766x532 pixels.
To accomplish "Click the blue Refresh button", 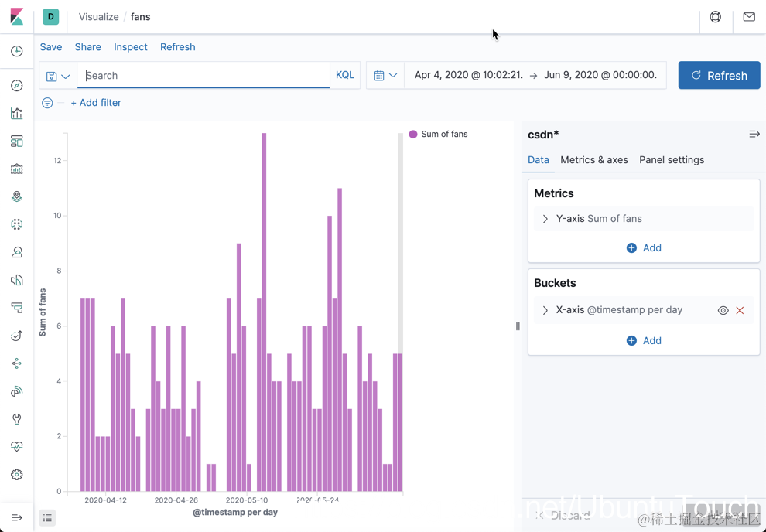I will [x=719, y=76].
